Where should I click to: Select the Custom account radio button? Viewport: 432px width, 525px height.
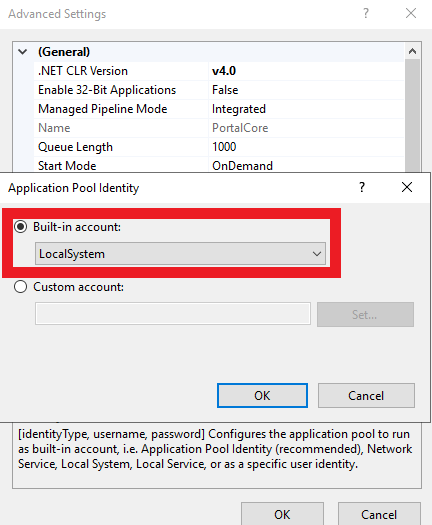(x=20, y=287)
